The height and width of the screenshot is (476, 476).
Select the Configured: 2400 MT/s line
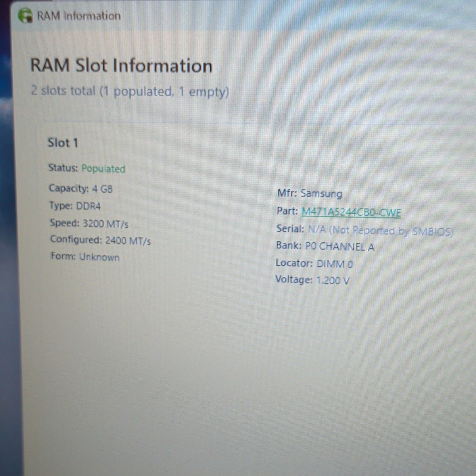100,240
